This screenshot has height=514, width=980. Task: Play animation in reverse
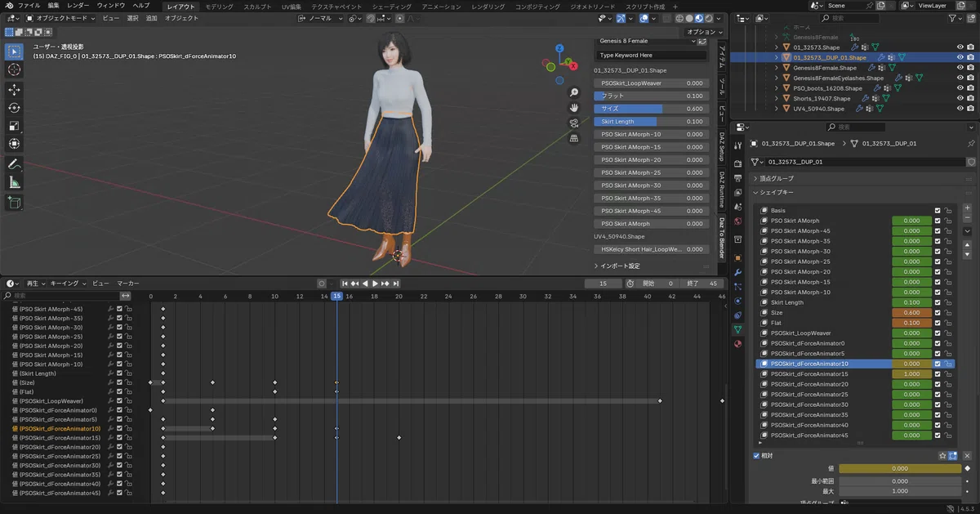365,283
